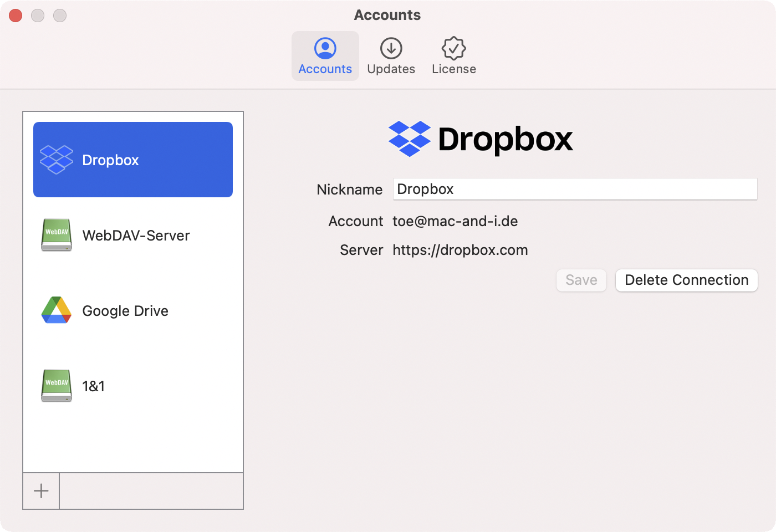Switch to the Updates tab
776x532 pixels.
point(391,56)
